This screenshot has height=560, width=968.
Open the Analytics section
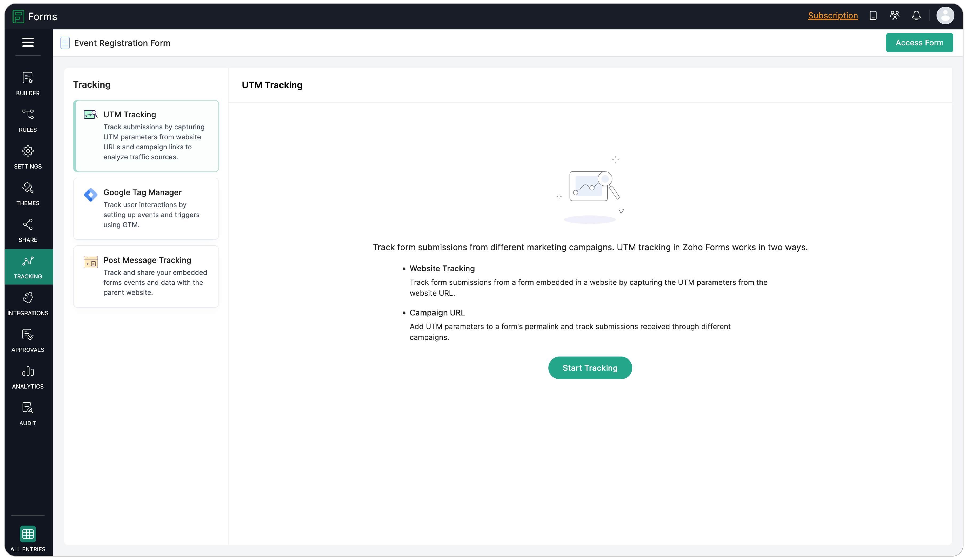coord(28,377)
